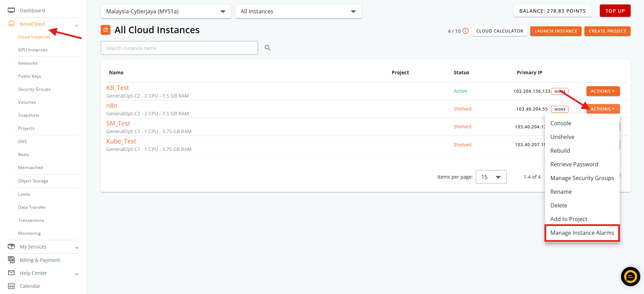Viewport: 644px width, 294px height.
Task: Choose Retrieve Password menu option
Action: [x=582, y=164]
